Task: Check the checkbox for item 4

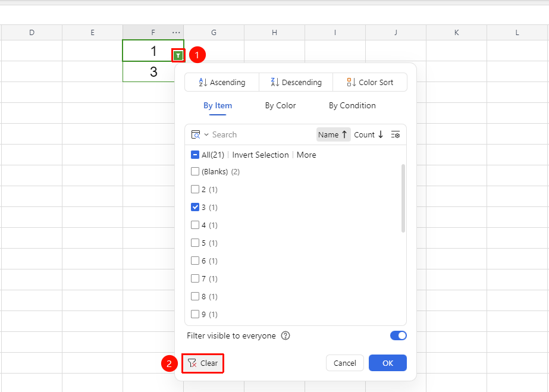Action: coord(195,225)
